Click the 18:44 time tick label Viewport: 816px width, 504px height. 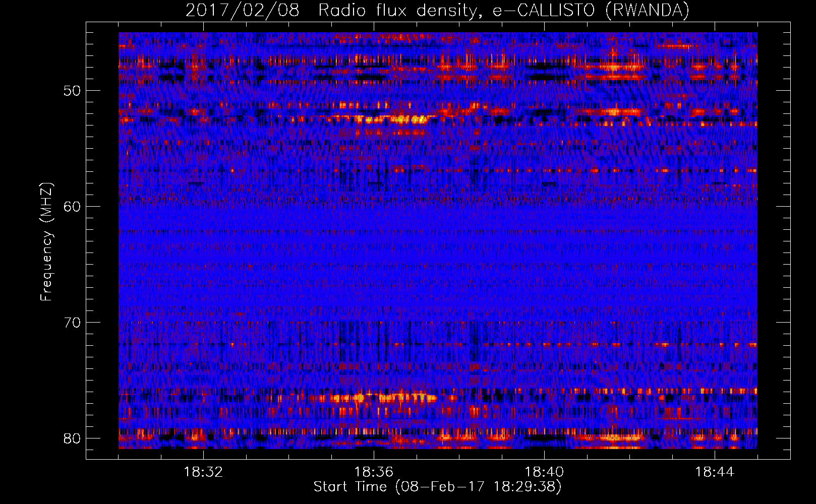point(715,472)
